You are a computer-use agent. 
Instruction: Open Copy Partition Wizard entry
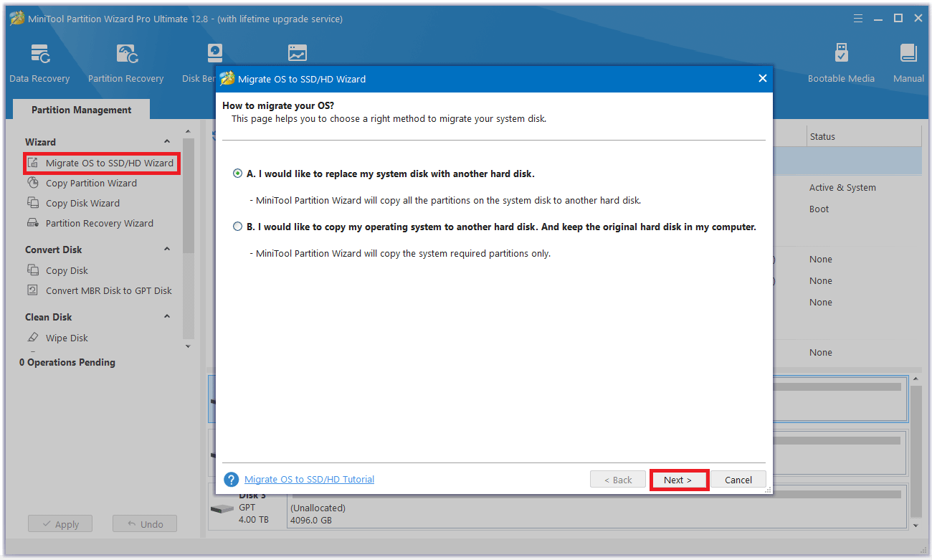coord(91,183)
